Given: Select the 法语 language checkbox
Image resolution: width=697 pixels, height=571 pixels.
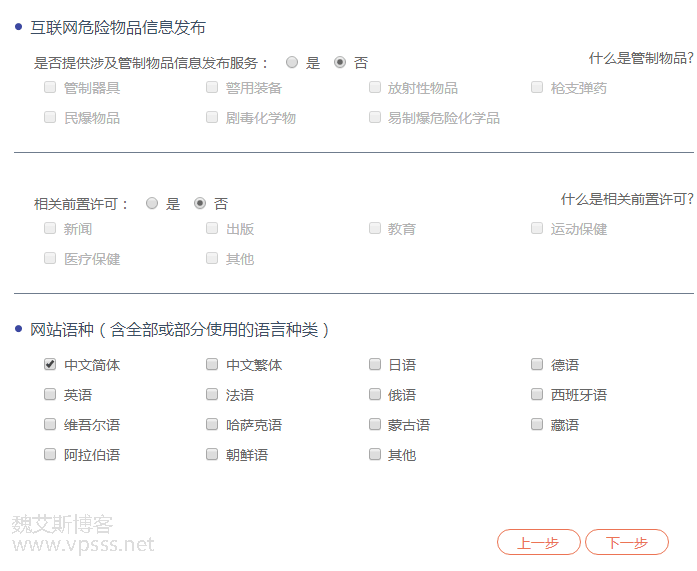Looking at the screenshot, I should (x=212, y=395).
